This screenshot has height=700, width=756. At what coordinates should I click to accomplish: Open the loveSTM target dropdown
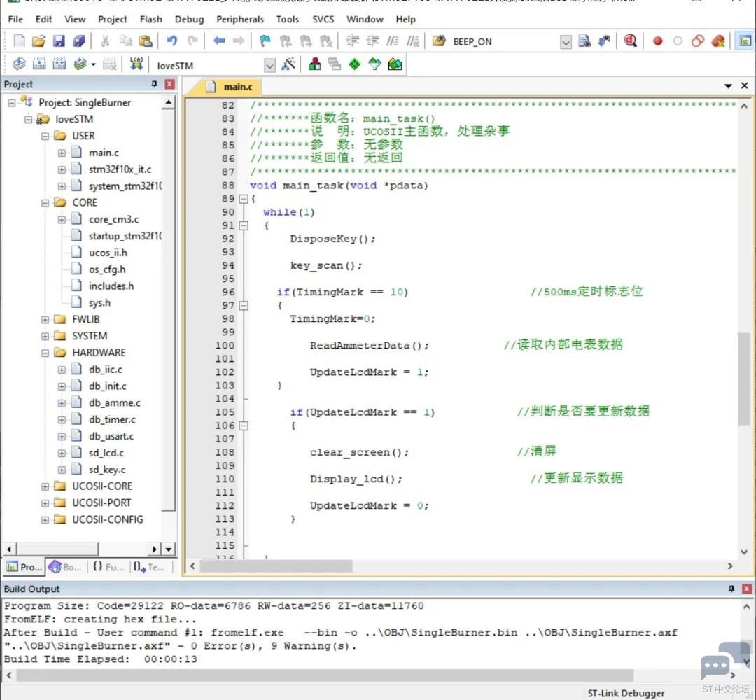tap(269, 65)
